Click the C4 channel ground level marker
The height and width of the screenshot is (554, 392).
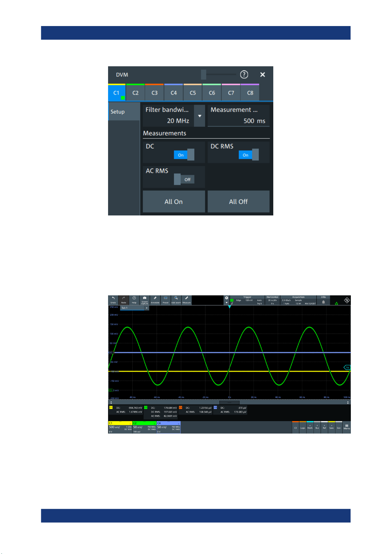pos(111,353)
